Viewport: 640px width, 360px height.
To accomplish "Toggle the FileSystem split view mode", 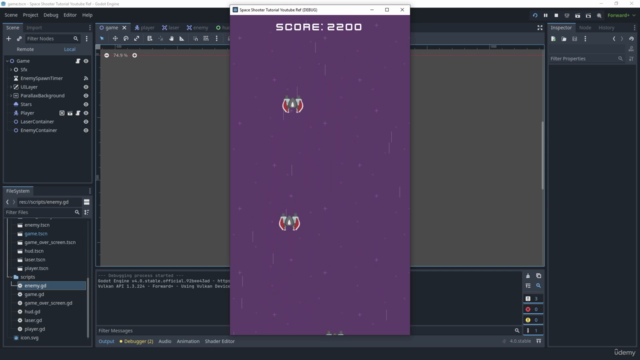I will [x=87, y=202].
